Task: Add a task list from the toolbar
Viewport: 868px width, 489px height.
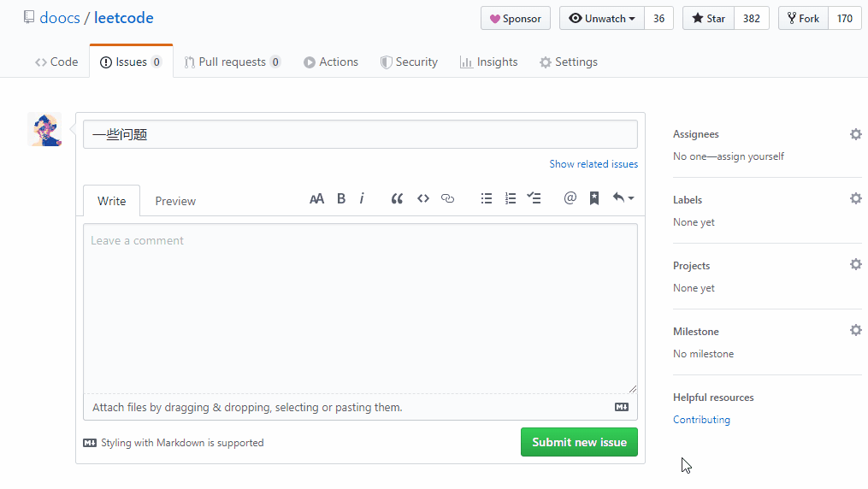Action: point(534,198)
